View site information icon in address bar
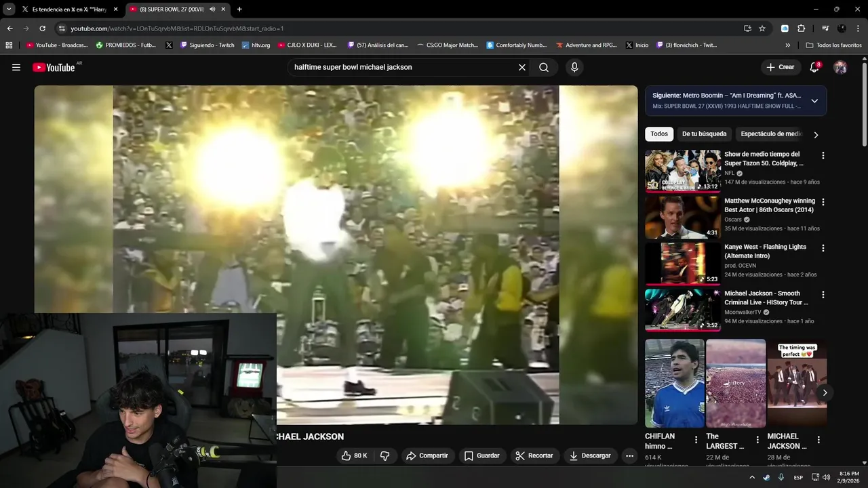 (x=62, y=28)
